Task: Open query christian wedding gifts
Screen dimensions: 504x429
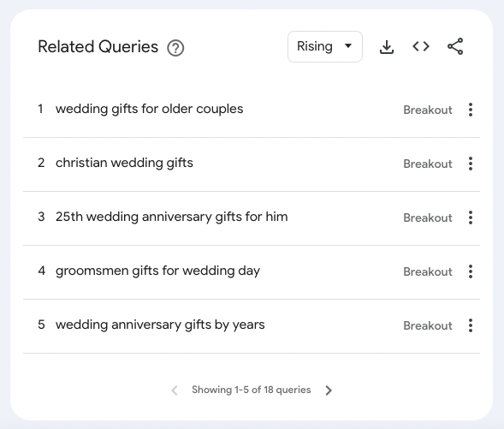Action: (124, 164)
